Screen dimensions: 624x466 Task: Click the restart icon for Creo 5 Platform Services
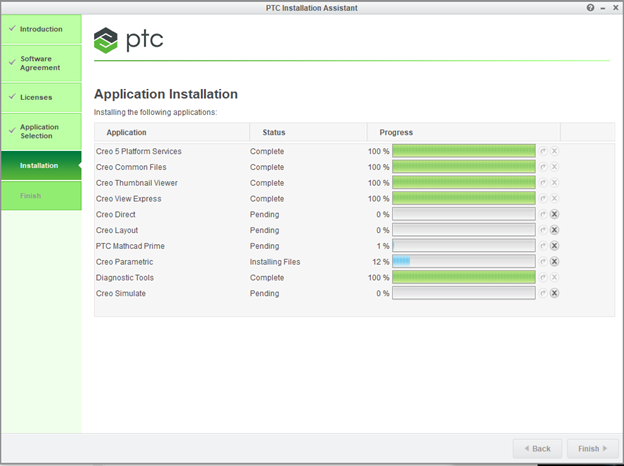pos(543,151)
